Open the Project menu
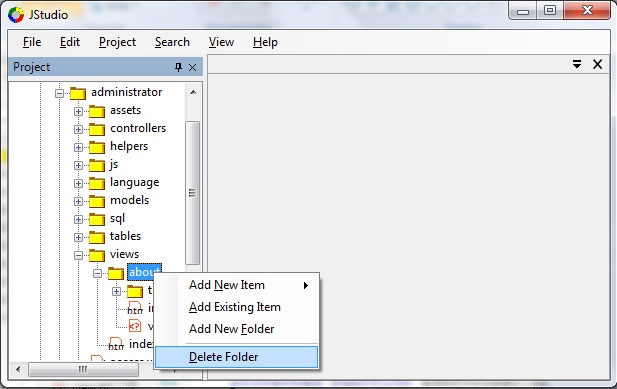 (x=117, y=42)
